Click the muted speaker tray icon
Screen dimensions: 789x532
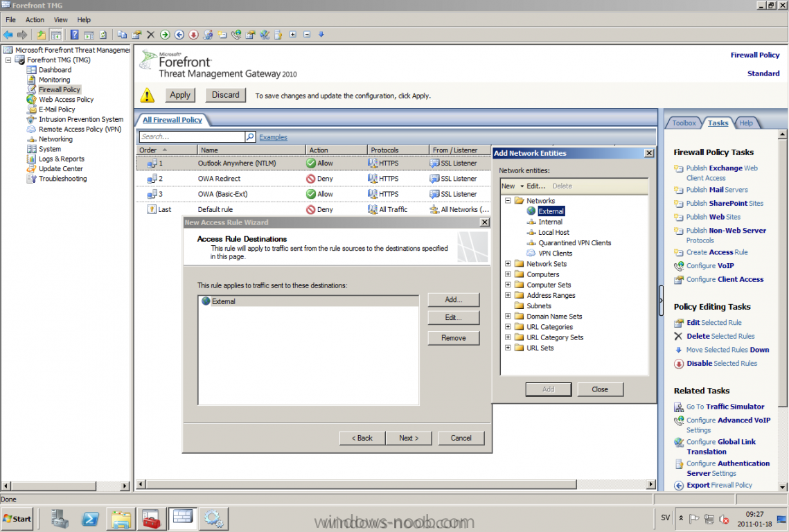point(724,519)
